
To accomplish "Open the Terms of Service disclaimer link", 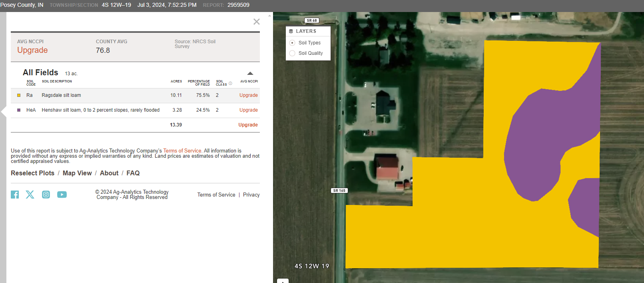I will coord(182,151).
